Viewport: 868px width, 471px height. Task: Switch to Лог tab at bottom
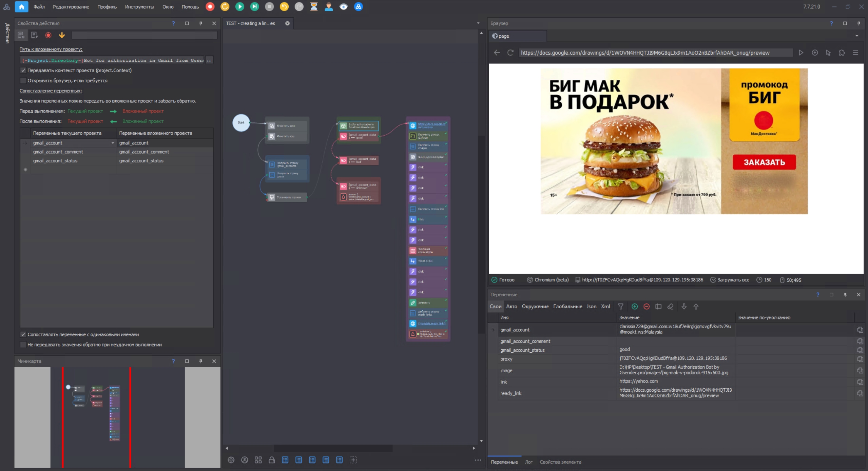point(528,462)
